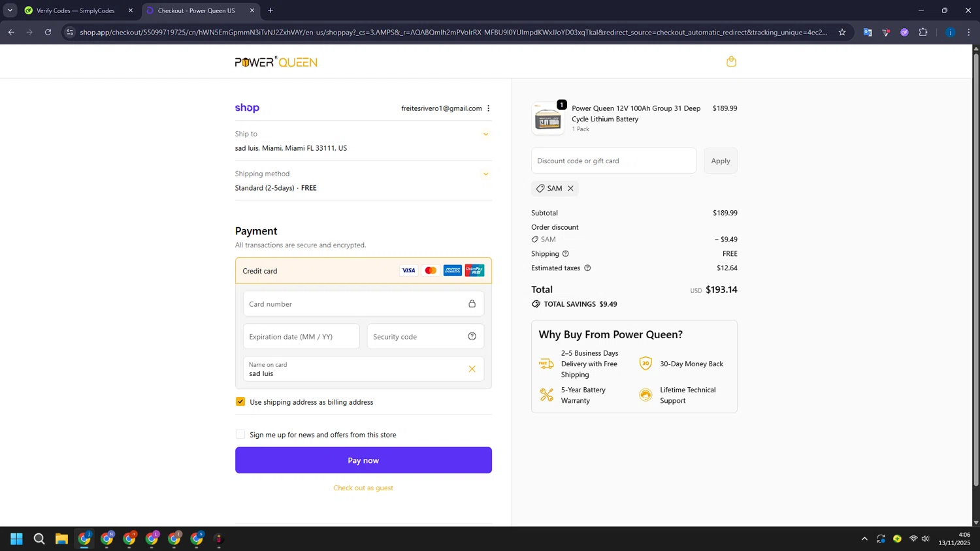The image size is (980, 551).
Task: Open the Chrome profile avatar
Action: [x=950, y=32]
